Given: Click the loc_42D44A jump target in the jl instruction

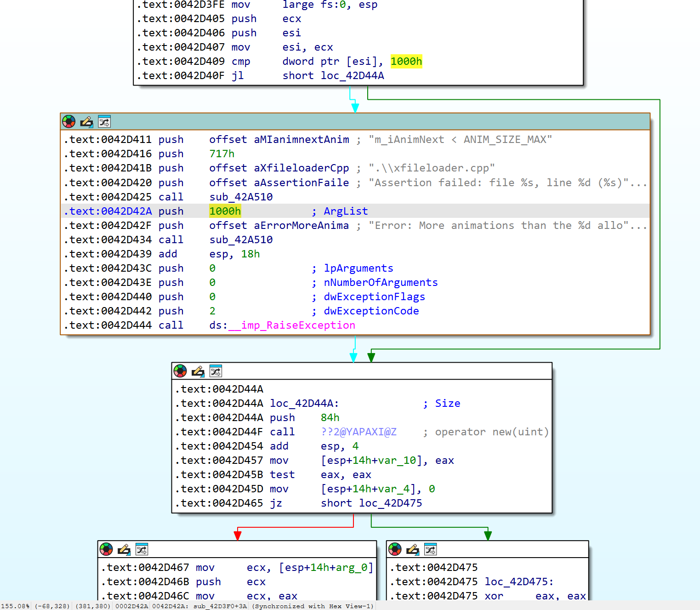Looking at the screenshot, I should [x=353, y=76].
